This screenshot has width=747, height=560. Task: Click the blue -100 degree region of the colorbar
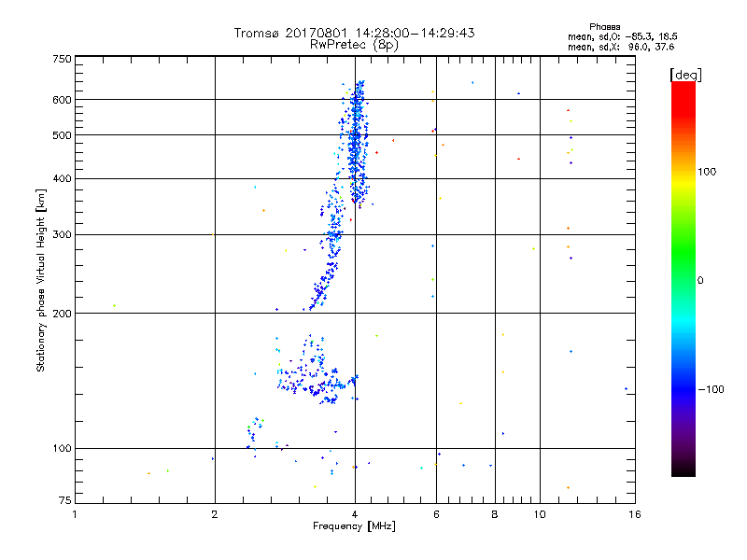(684, 389)
